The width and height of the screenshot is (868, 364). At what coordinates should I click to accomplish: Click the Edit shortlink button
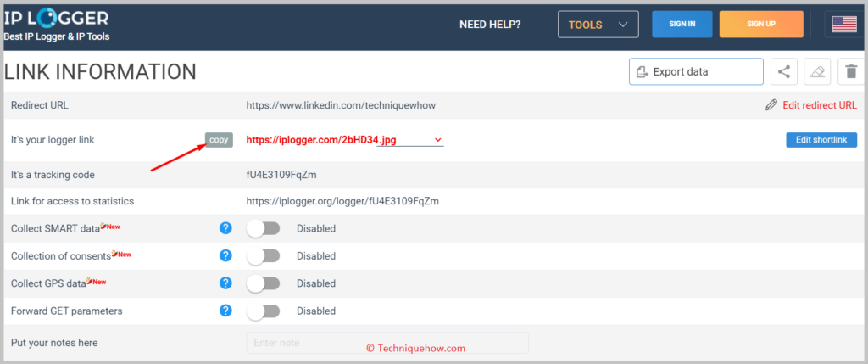[x=821, y=140]
